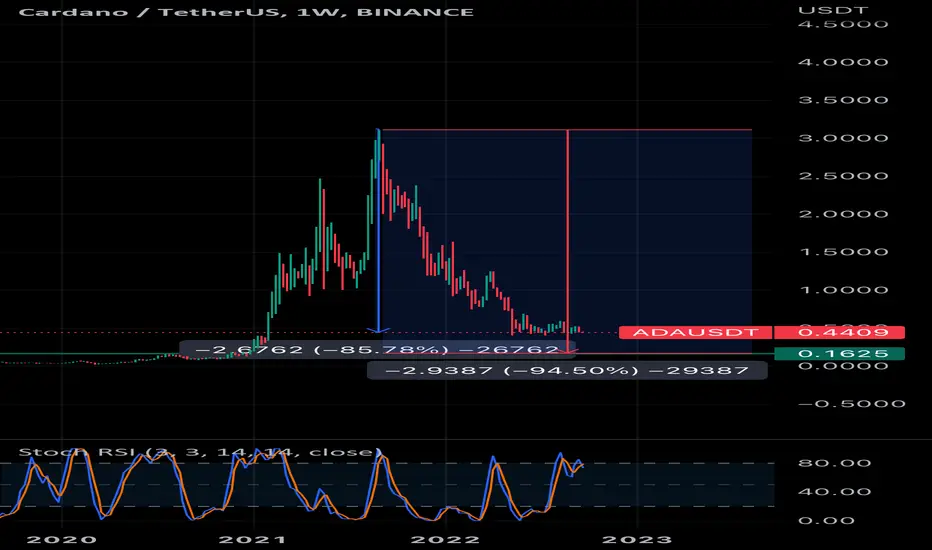Click the 3.0000 price scale value
The image size is (932, 550).
coord(843,138)
